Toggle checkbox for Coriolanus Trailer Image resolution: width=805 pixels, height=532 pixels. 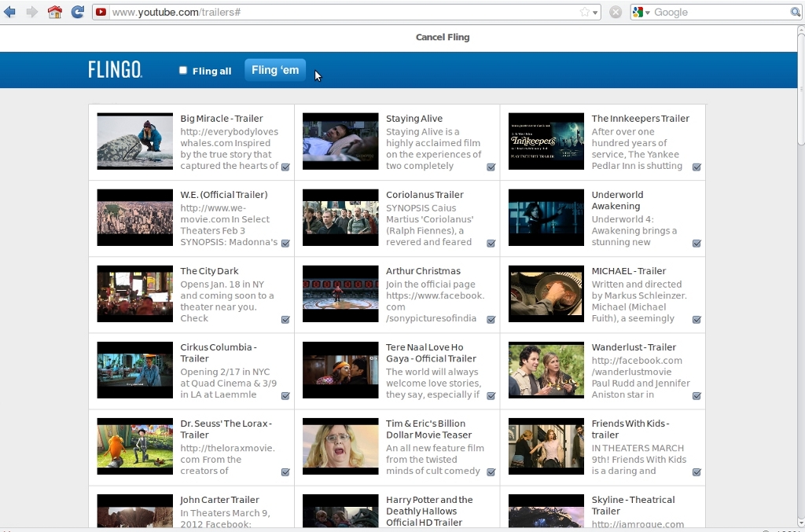pyautogui.click(x=491, y=243)
